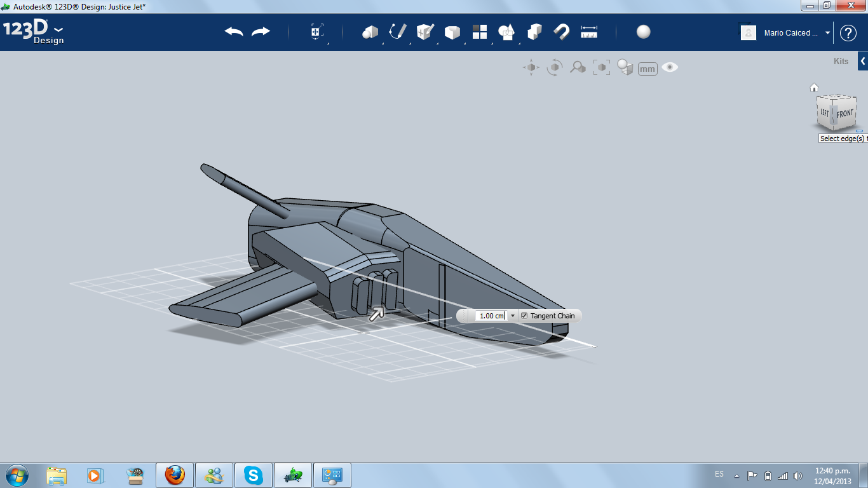Open Windows Live Messenger from taskbar
868x488 pixels.
tap(214, 475)
